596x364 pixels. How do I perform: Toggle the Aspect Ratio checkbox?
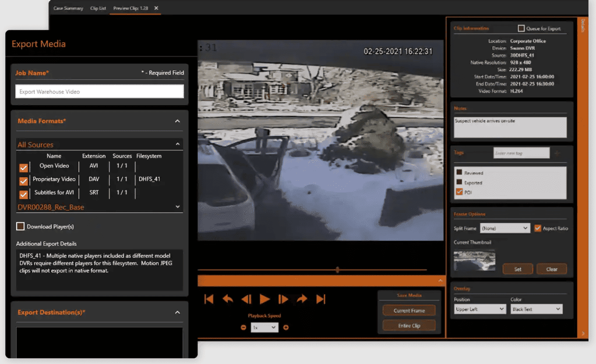click(x=538, y=228)
